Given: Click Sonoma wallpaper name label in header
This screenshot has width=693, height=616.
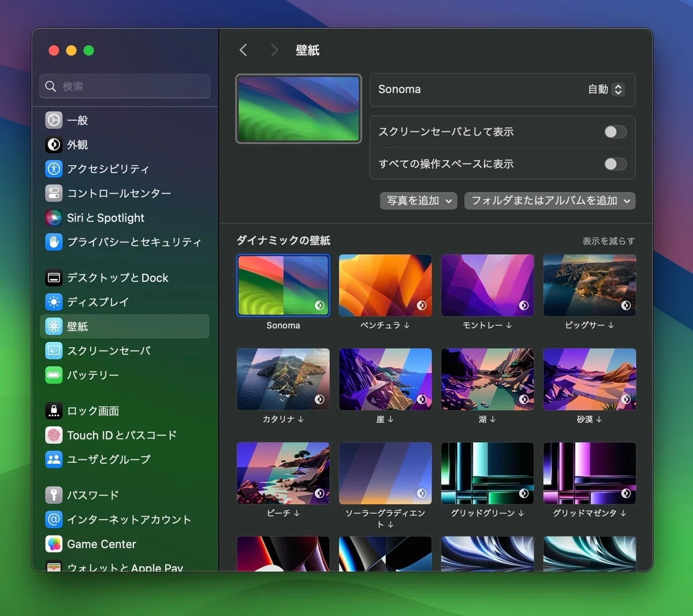Looking at the screenshot, I should point(399,90).
